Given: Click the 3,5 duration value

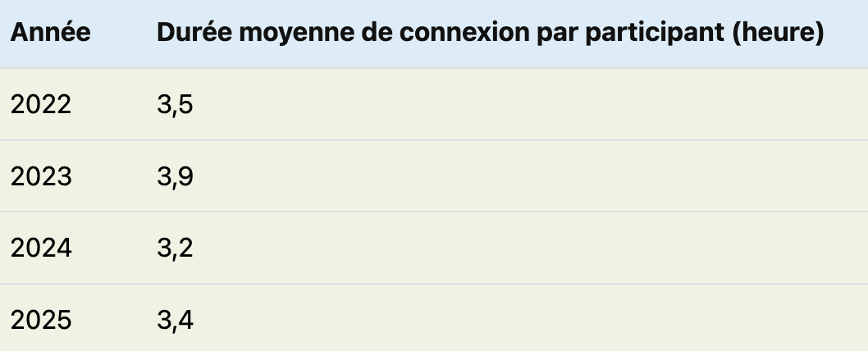Looking at the screenshot, I should [175, 105].
